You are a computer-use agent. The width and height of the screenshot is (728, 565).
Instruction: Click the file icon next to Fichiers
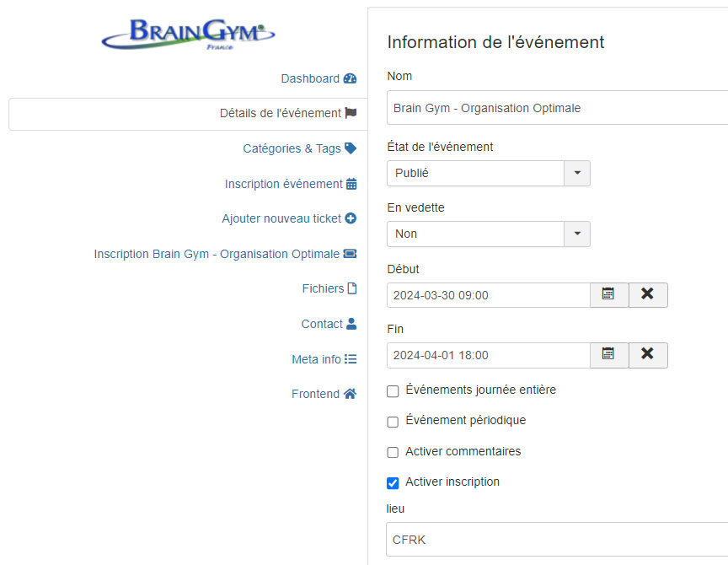click(352, 288)
